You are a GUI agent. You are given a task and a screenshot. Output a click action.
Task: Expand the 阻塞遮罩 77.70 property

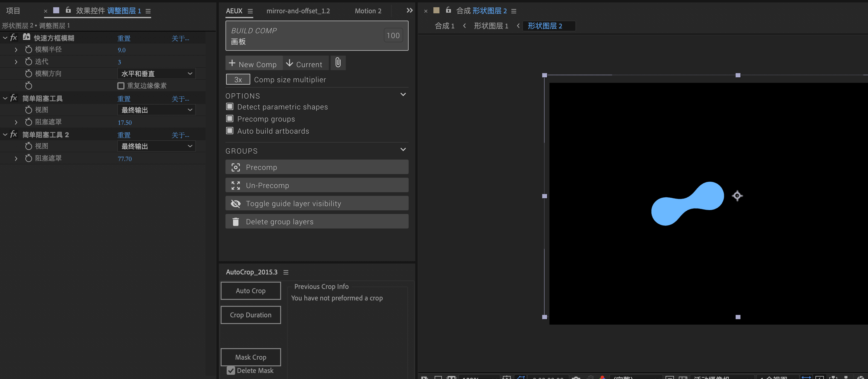coord(16,159)
